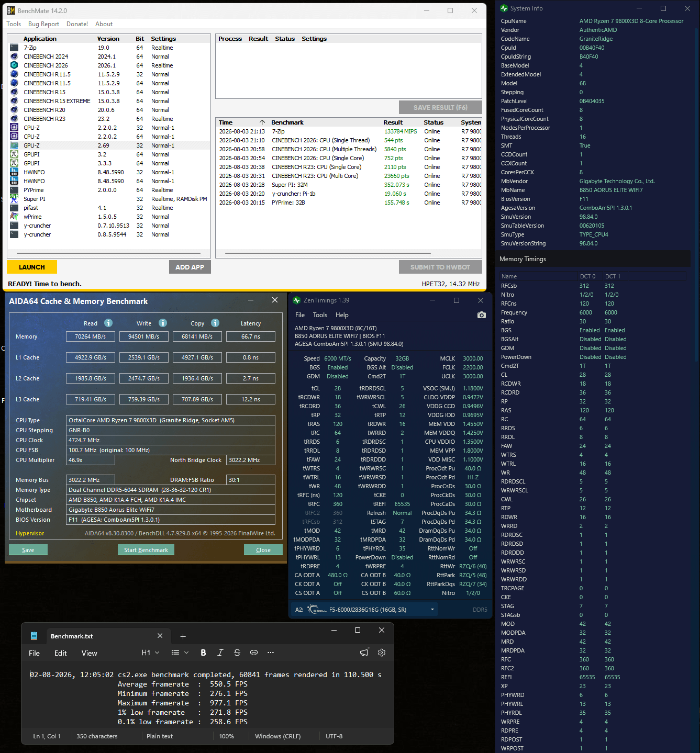Apply strikethrough formatting in Notepad
This screenshot has height=753, width=700.
tap(237, 653)
